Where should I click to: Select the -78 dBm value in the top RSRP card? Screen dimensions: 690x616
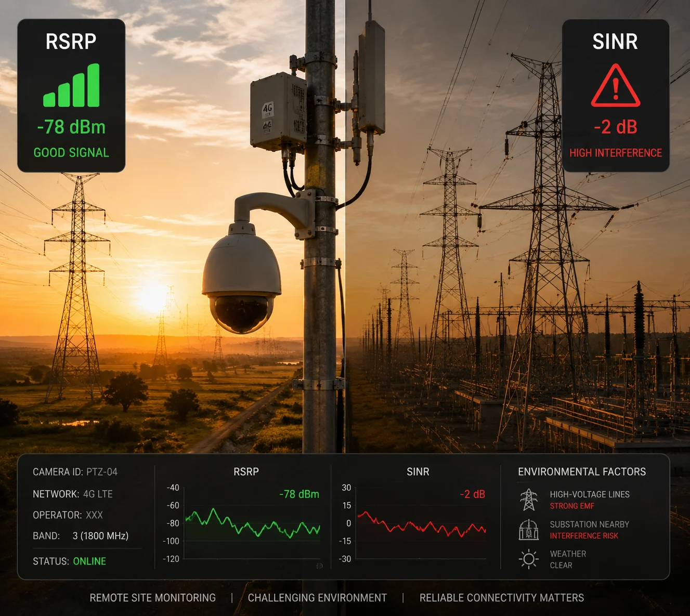click(x=71, y=127)
